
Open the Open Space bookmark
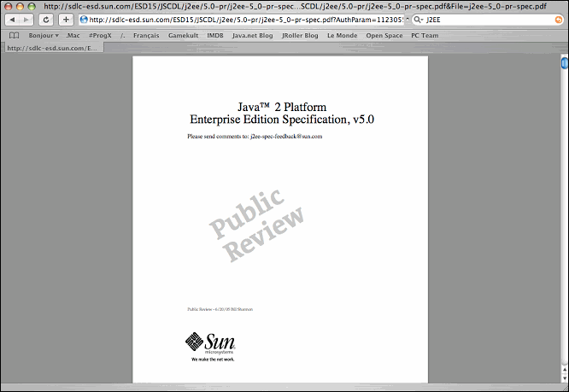[384, 36]
